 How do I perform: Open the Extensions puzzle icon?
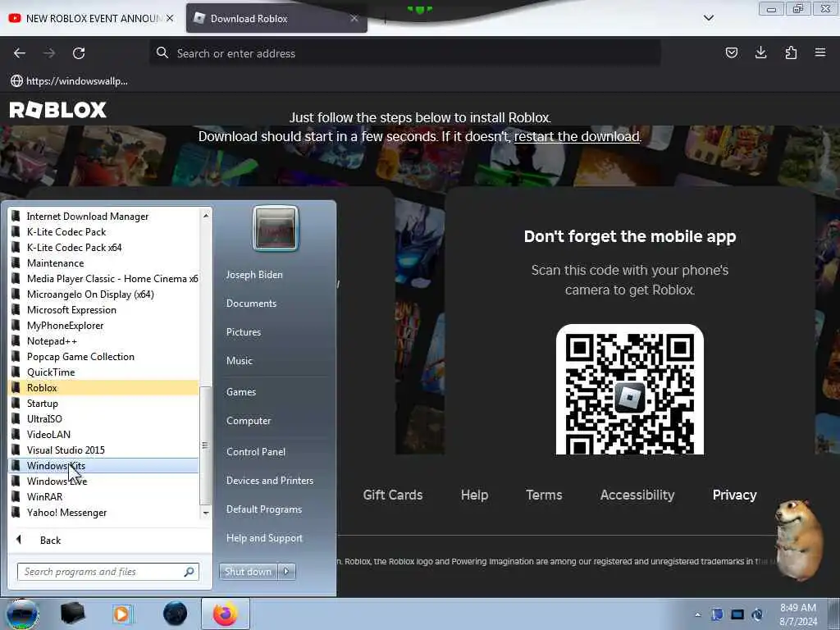[791, 52]
